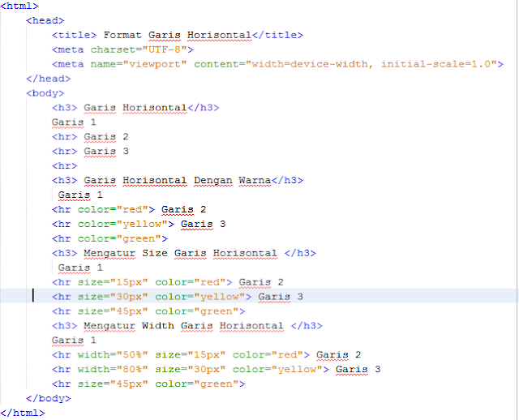Click the h3 'Garis Horisontal Dengan Warna' line
519x420 pixels.
pos(178,180)
